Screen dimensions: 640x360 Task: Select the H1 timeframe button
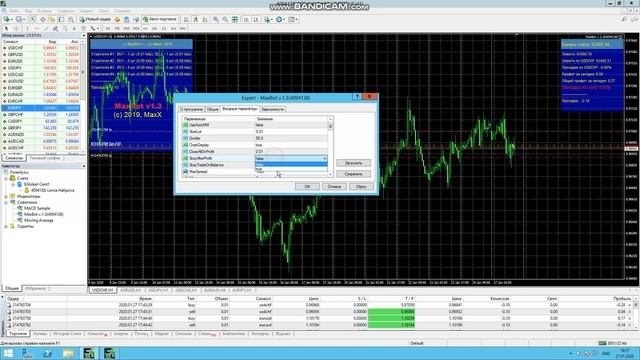click(x=145, y=29)
